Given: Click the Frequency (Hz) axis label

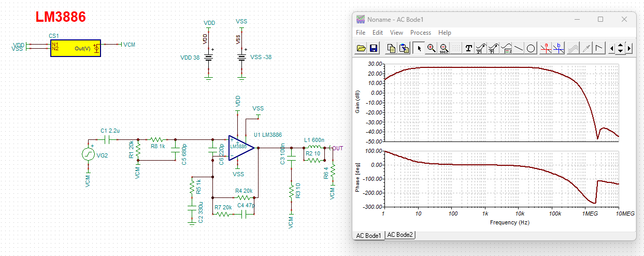Looking at the screenshot, I should coord(511,222).
